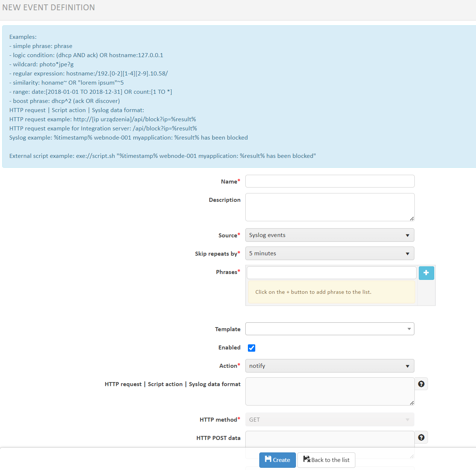Click the regular expression example line
Viewport: 476px width, 470px height.
[x=89, y=74]
